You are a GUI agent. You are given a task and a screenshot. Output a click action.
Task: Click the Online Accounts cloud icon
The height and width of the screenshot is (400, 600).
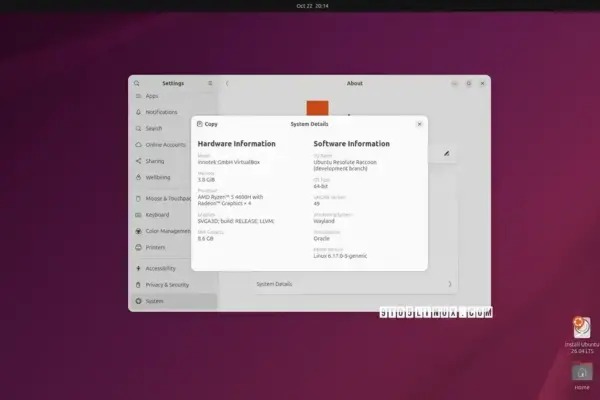click(x=139, y=145)
